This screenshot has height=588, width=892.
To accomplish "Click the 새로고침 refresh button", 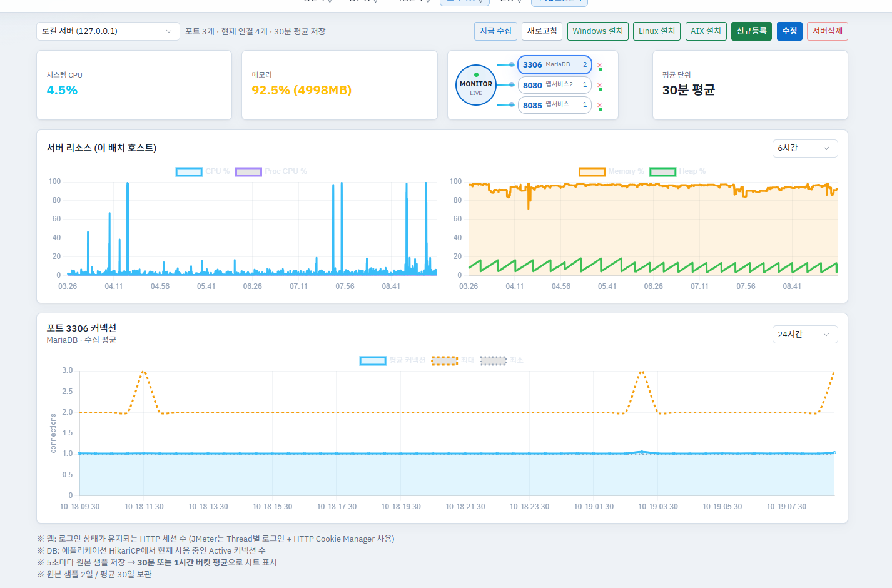I will (x=542, y=31).
